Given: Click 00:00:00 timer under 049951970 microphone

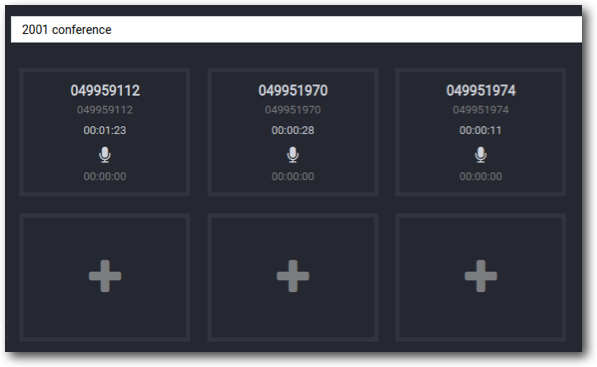Looking at the screenshot, I should (293, 176).
